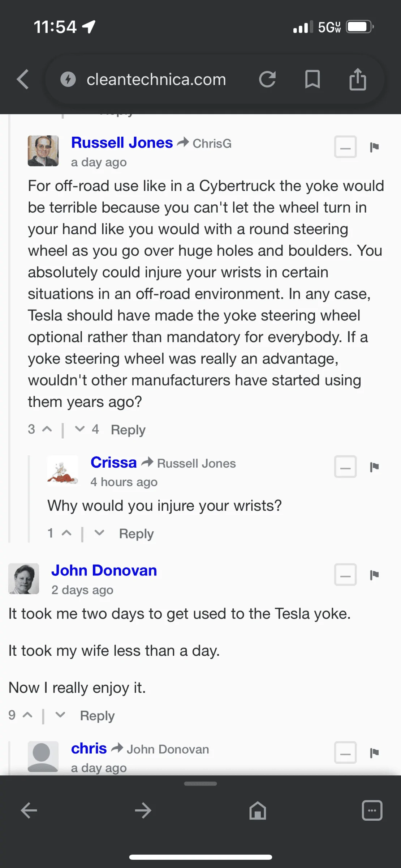This screenshot has height=868, width=401.
Task: Flag Russell Jones' comment
Action: [x=375, y=146]
